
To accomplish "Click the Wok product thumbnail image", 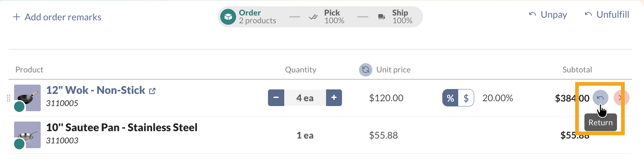I will (27, 98).
